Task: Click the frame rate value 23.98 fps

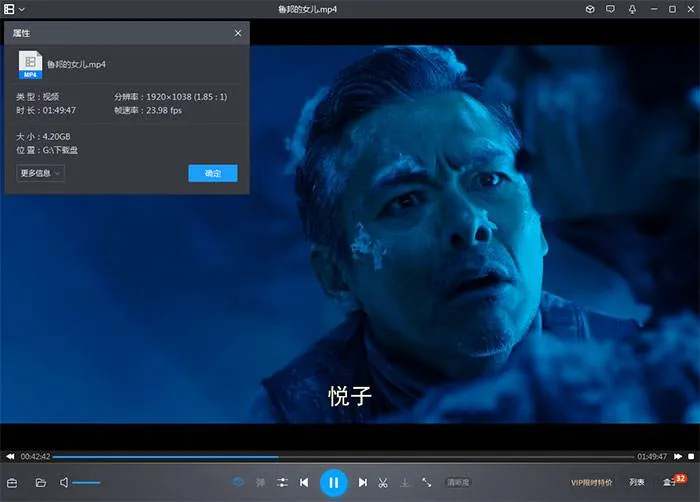Action: [x=164, y=110]
